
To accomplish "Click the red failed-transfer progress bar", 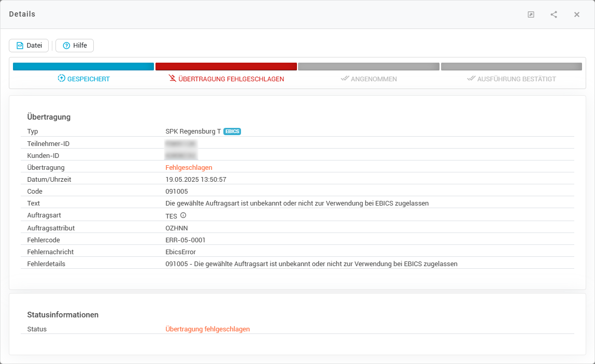I will tap(226, 67).
